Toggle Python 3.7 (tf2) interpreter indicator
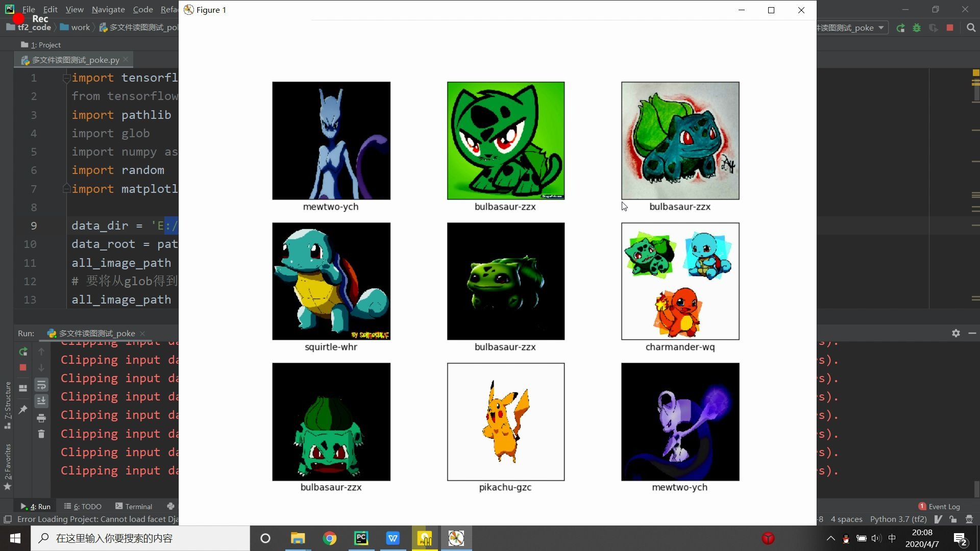This screenshot has width=980, height=551. pos(900,518)
